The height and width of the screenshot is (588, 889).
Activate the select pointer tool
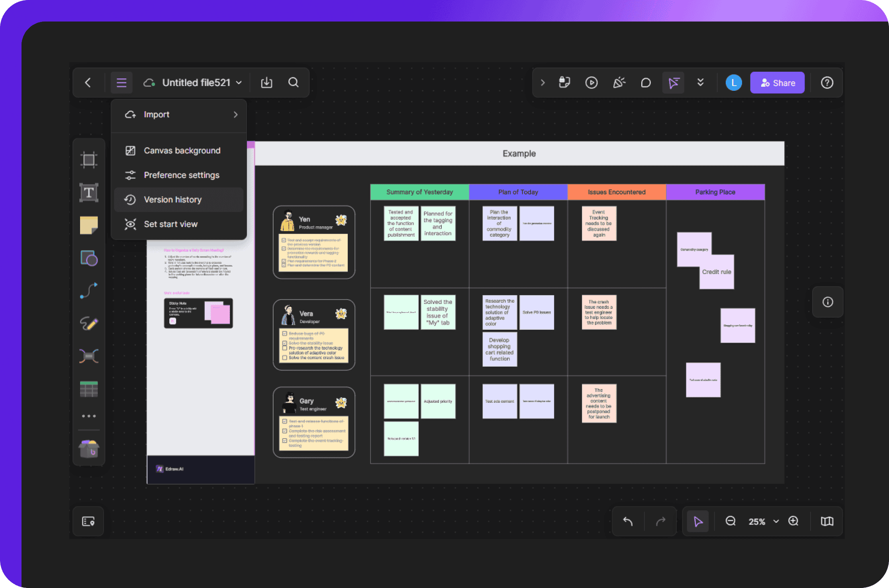pyautogui.click(x=698, y=521)
